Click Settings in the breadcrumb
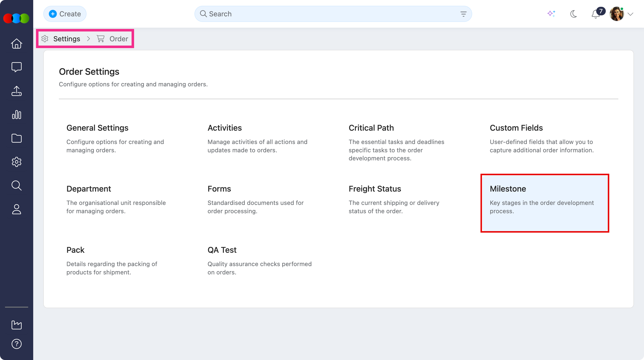 click(x=67, y=39)
